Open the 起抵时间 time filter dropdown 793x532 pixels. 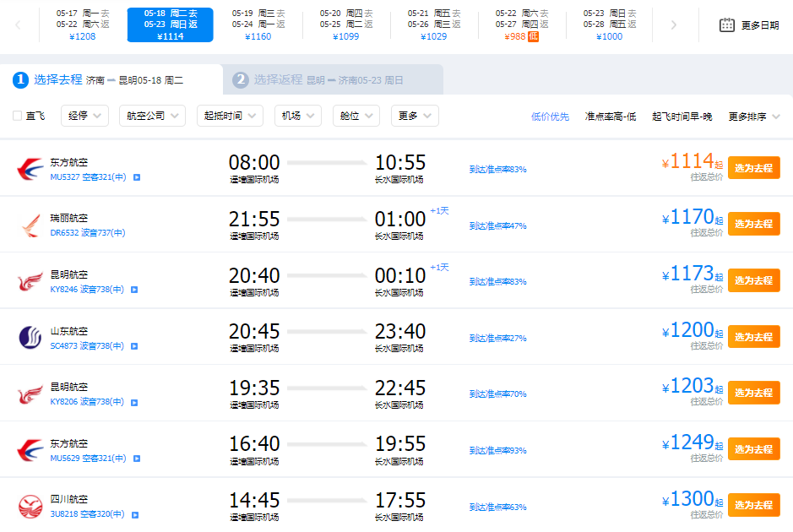click(229, 117)
